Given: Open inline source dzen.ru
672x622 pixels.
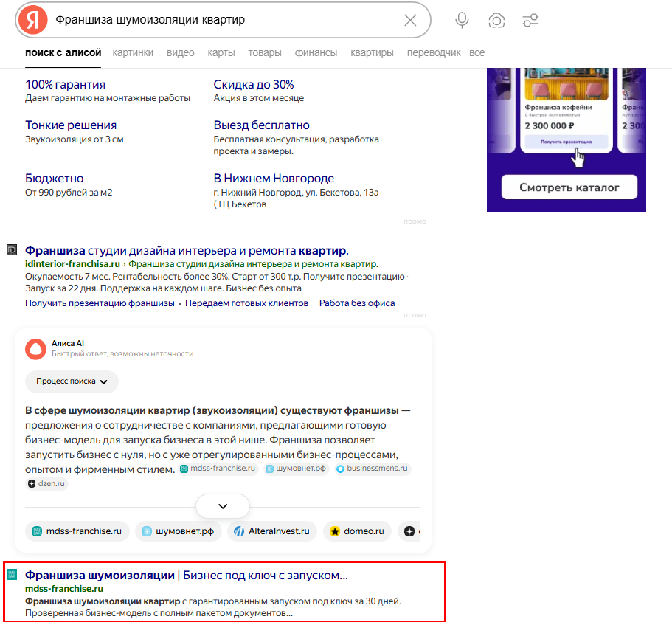Looking at the screenshot, I should coord(46,484).
